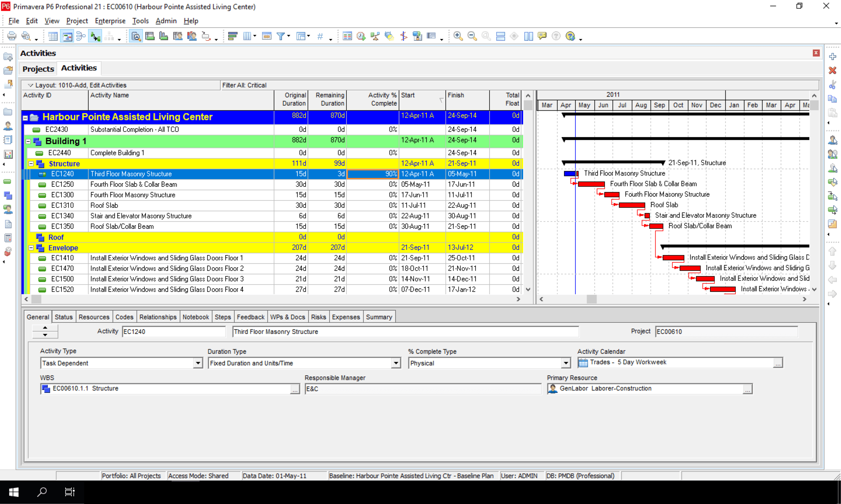Open the Filter dropdown arrow

pos(289,36)
